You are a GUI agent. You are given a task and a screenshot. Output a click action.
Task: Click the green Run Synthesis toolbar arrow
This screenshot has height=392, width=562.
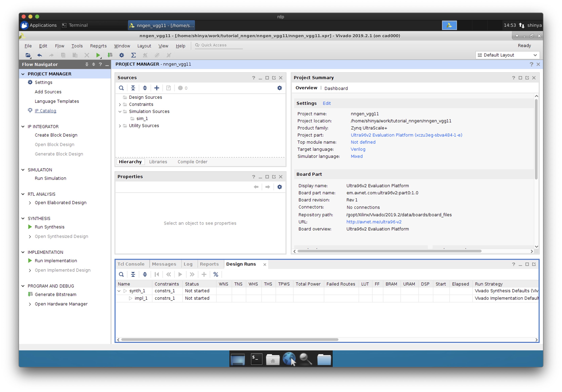coord(98,55)
